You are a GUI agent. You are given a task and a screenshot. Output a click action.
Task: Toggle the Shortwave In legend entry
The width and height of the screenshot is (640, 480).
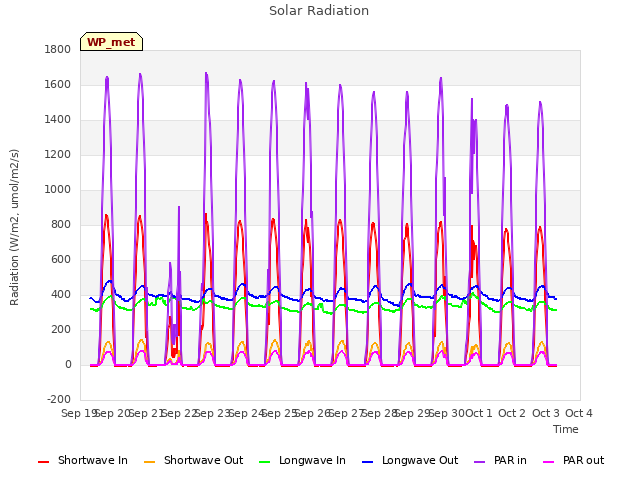83,460
